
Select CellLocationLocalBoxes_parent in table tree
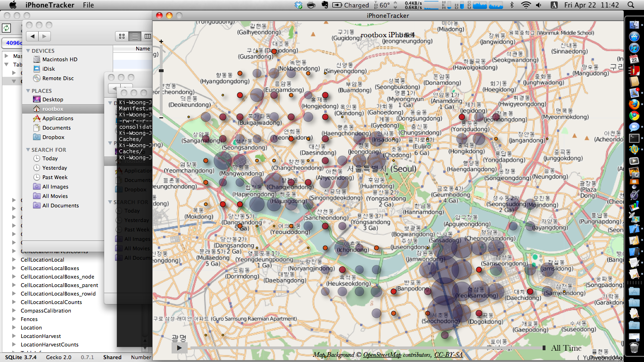tap(59, 285)
